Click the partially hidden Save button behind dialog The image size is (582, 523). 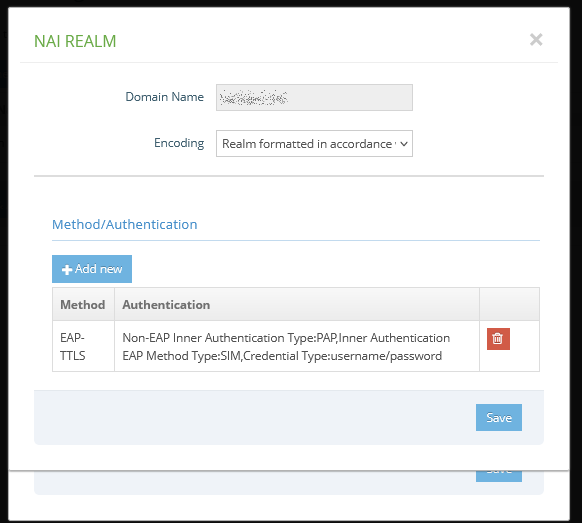(499, 476)
